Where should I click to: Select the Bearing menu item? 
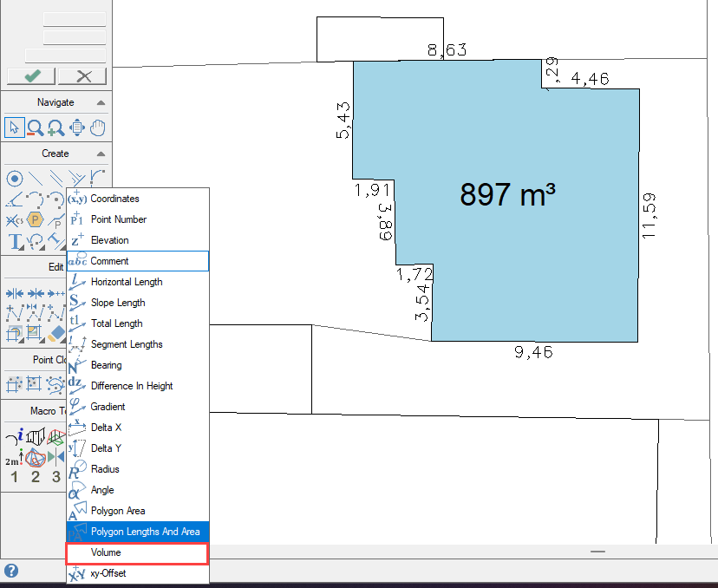tap(138, 365)
